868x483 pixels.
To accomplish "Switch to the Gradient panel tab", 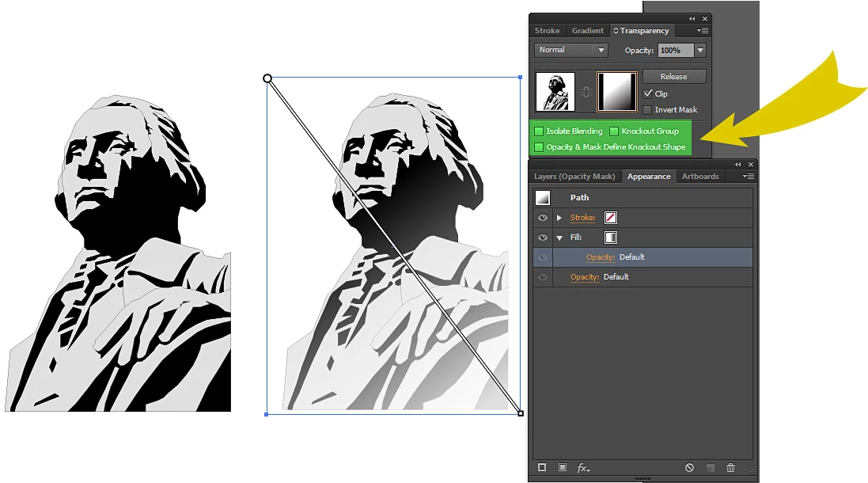I will click(587, 30).
